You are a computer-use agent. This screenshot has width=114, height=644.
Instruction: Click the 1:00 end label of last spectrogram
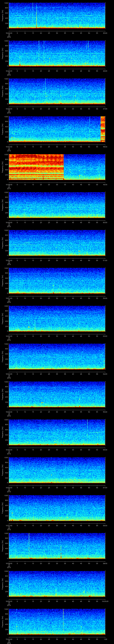tap(105, 639)
